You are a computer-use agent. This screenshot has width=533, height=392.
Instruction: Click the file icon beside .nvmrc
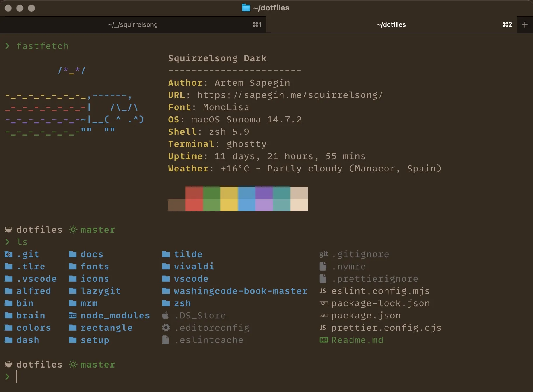(323, 266)
